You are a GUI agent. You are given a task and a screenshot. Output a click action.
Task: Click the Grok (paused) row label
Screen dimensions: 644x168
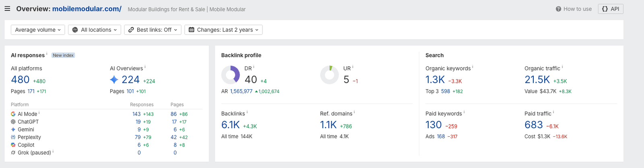click(34, 153)
